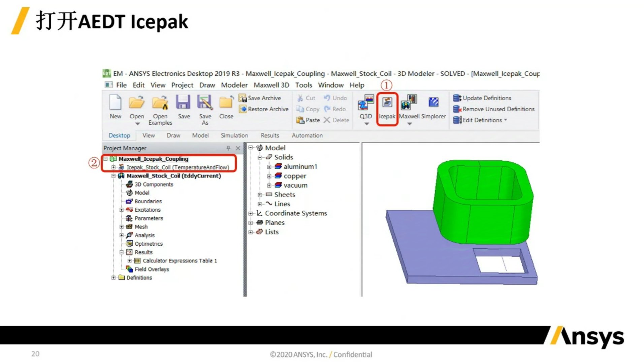Expand Calculator Expressions Table 1
Screen dimensions: 644x364
click(x=130, y=261)
